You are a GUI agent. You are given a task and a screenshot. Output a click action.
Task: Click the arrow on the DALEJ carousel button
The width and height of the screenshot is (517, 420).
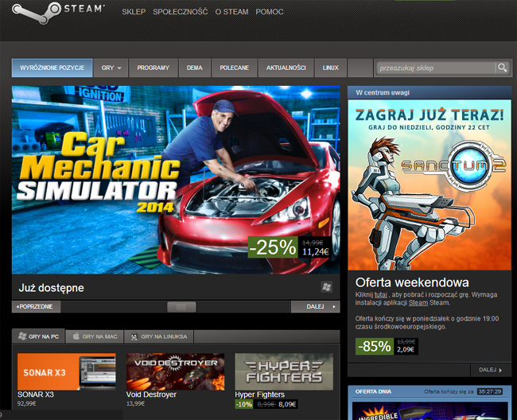click(x=334, y=306)
